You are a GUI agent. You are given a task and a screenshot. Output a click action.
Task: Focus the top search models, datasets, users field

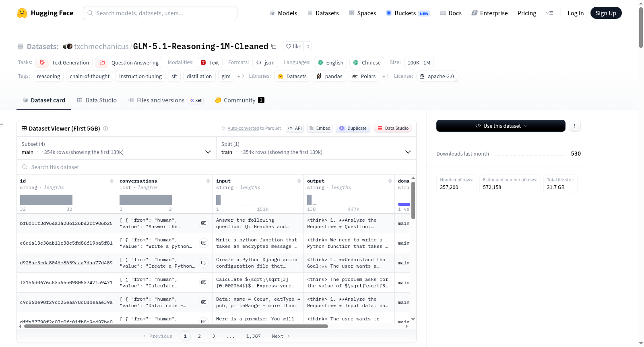(160, 13)
